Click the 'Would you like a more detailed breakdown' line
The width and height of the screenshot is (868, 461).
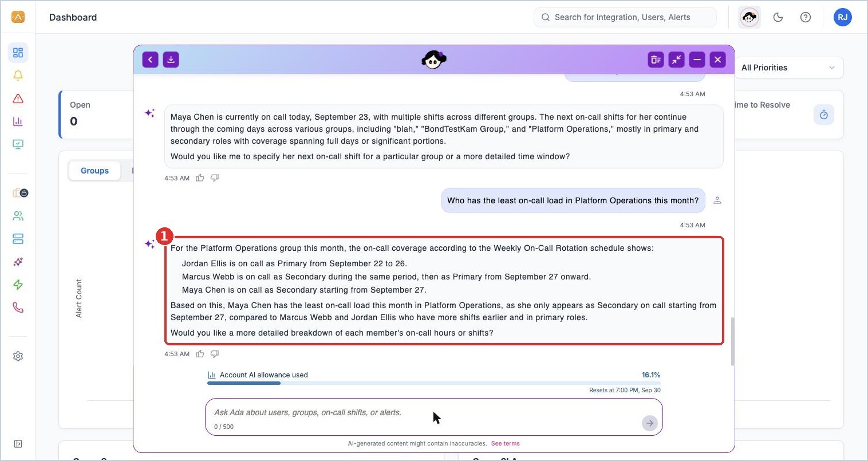click(x=332, y=333)
